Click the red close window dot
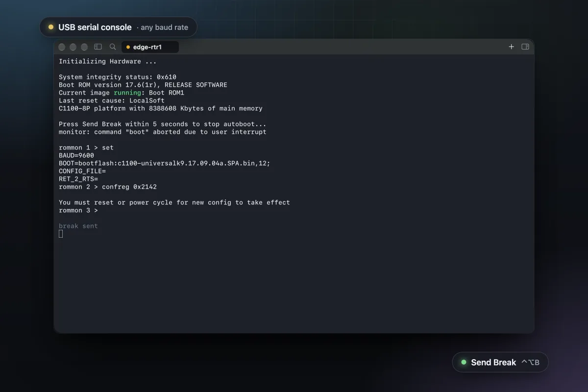588x392 pixels. (62, 47)
